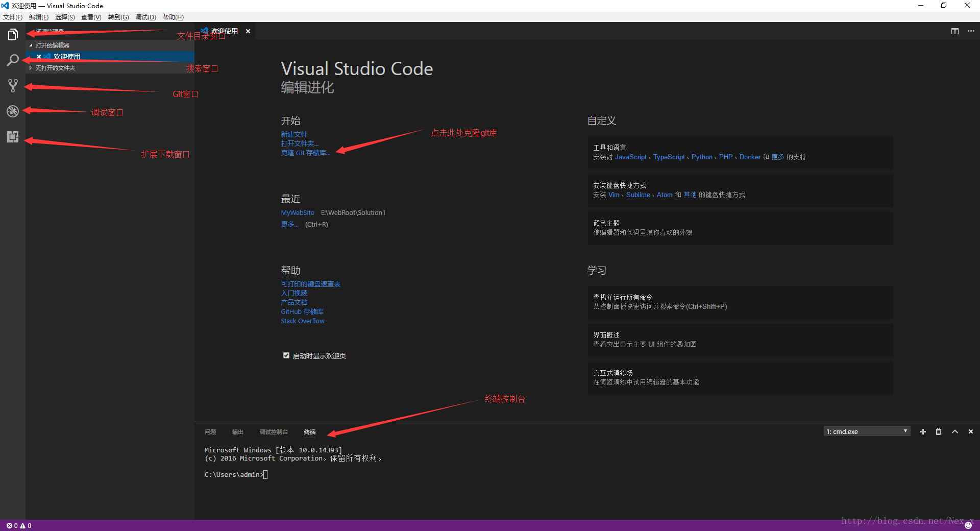Uncheck 启动时显示欢迎页 checkbox

tap(286, 356)
